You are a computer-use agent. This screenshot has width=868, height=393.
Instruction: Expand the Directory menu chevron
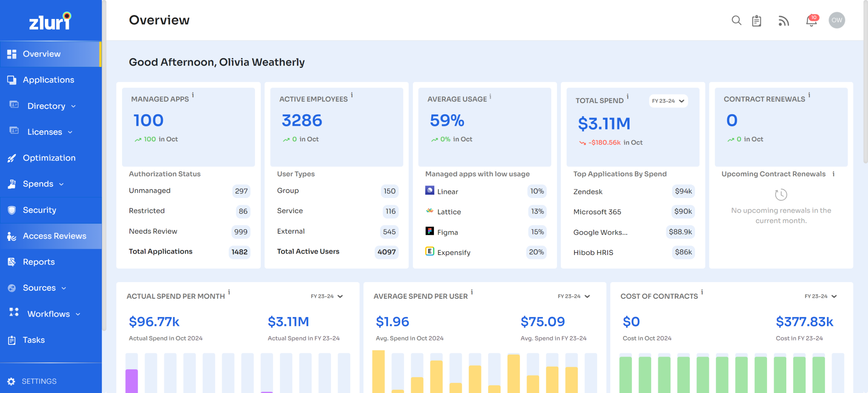point(74,106)
